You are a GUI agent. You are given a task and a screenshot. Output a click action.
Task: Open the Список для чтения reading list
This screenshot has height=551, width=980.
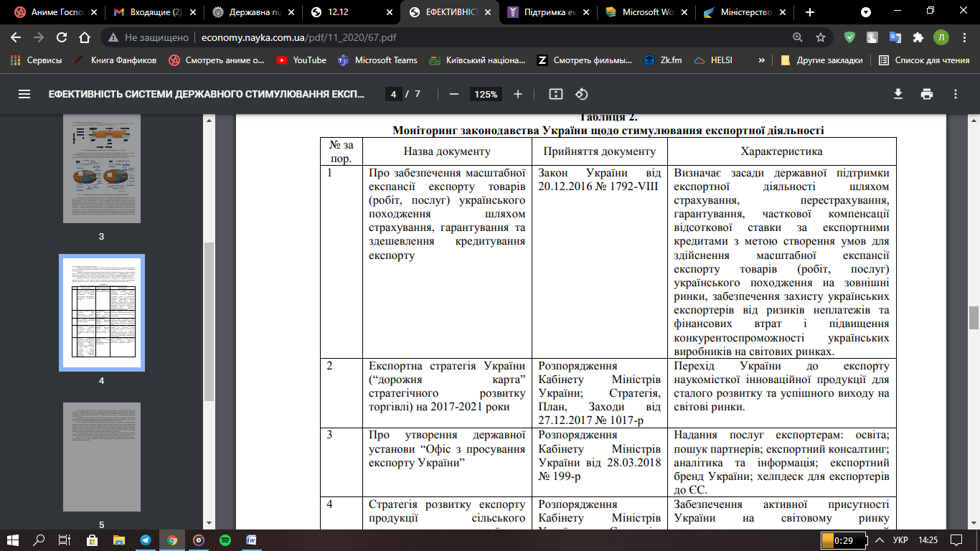[924, 60]
